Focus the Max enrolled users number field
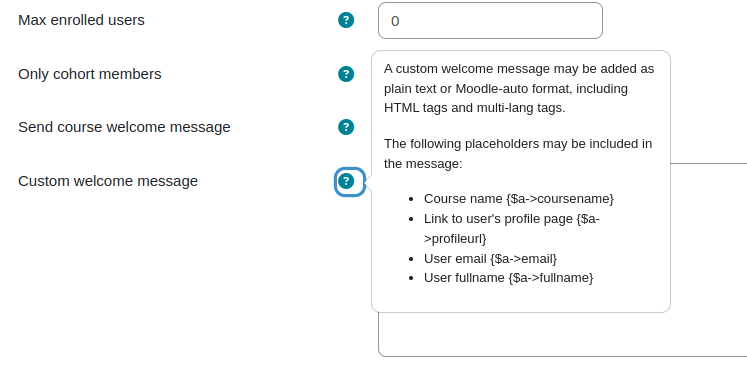This screenshot has height=368, width=747. point(490,20)
